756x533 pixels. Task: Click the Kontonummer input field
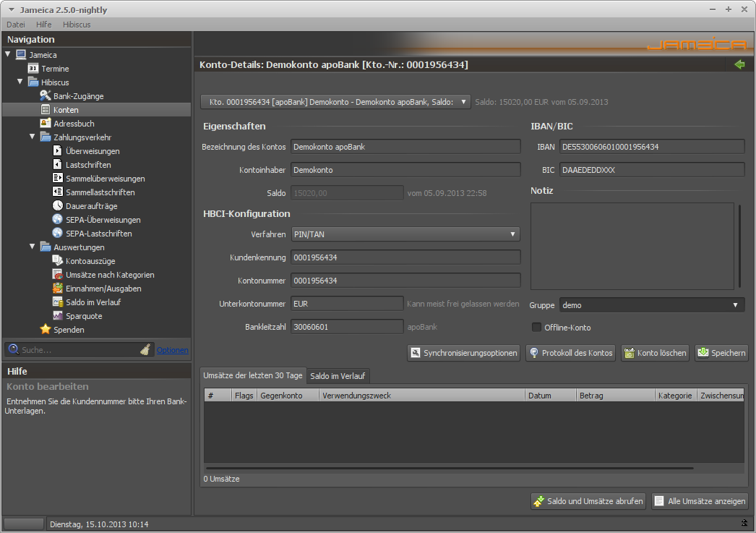pos(405,281)
